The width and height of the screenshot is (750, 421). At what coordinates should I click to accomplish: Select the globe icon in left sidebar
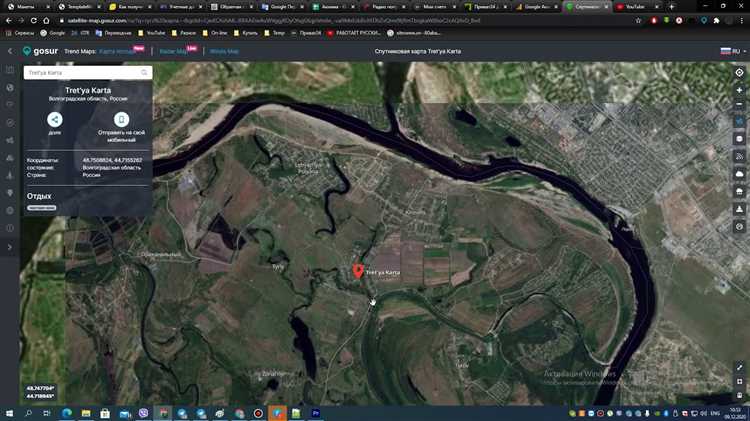pos(10,88)
